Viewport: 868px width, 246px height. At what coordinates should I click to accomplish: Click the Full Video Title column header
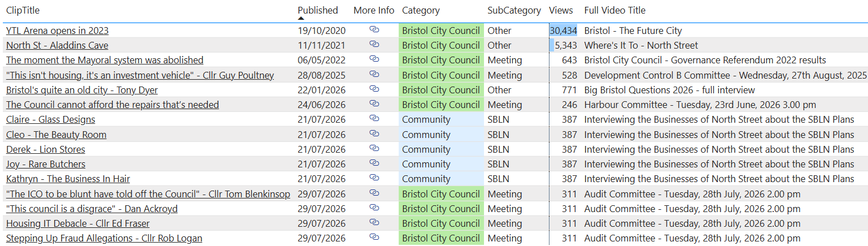coord(615,10)
